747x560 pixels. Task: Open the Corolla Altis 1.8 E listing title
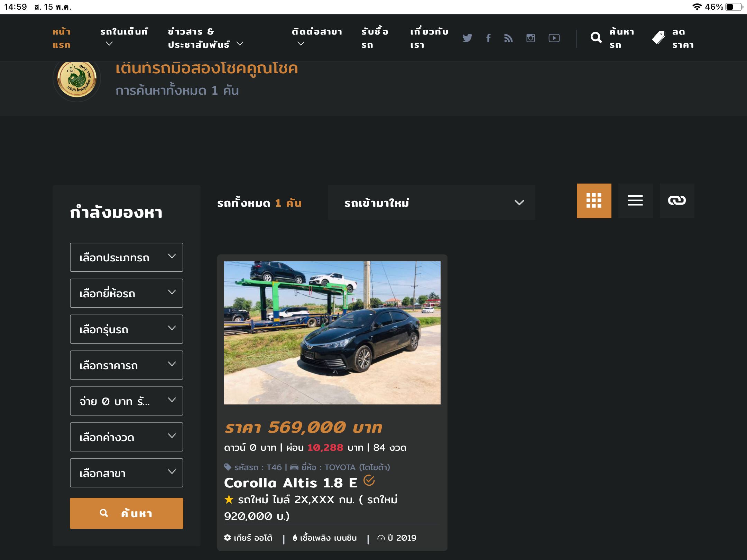[290, 483]
